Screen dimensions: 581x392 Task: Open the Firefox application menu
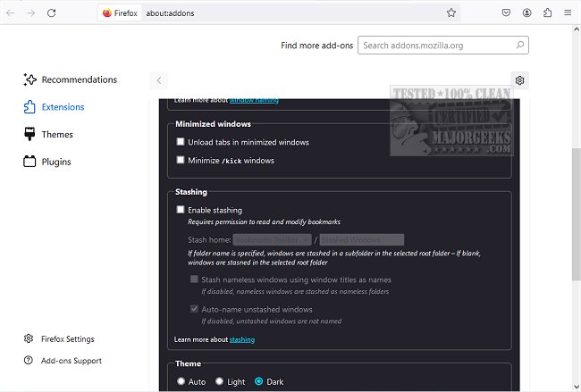tap(569, 13)
